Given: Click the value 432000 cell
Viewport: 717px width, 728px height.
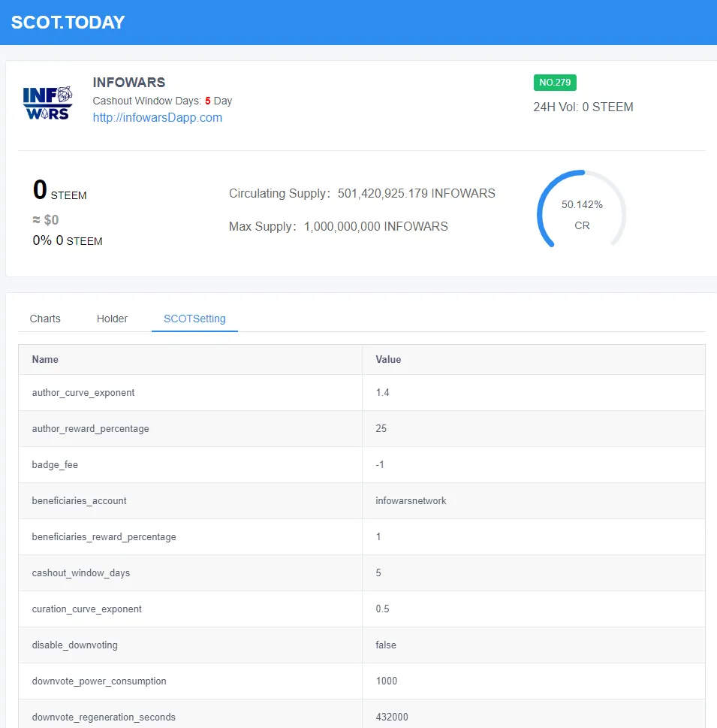Looking at the screenshot, I should click(392, 717).
